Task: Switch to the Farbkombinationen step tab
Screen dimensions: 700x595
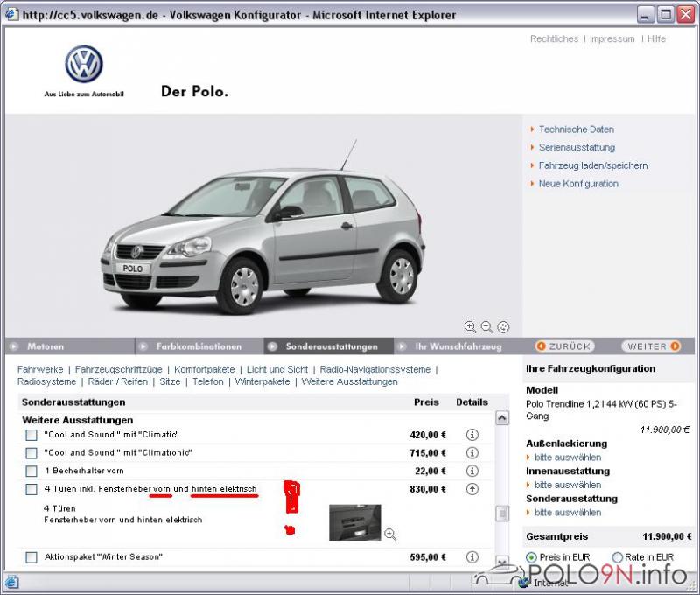Action: [199, 346]
